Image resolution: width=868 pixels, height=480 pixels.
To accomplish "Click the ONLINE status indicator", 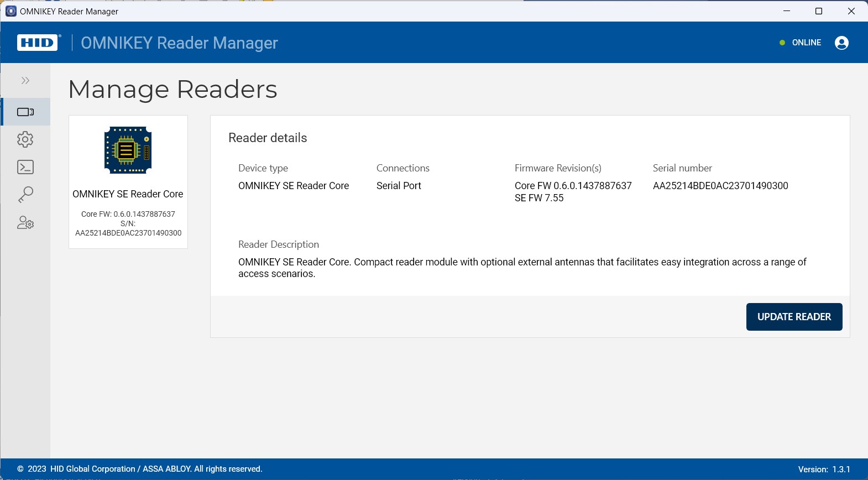I will click(800, 43).
